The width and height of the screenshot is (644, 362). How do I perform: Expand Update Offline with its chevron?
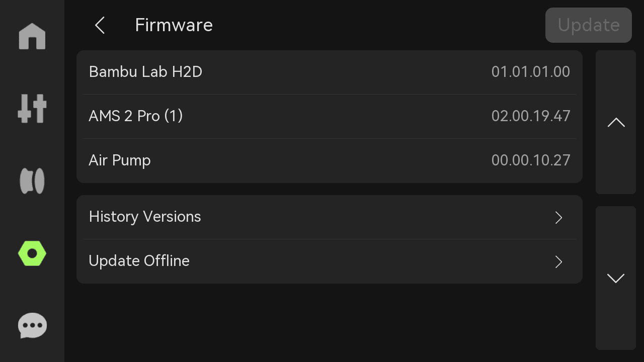click(558, 261)
